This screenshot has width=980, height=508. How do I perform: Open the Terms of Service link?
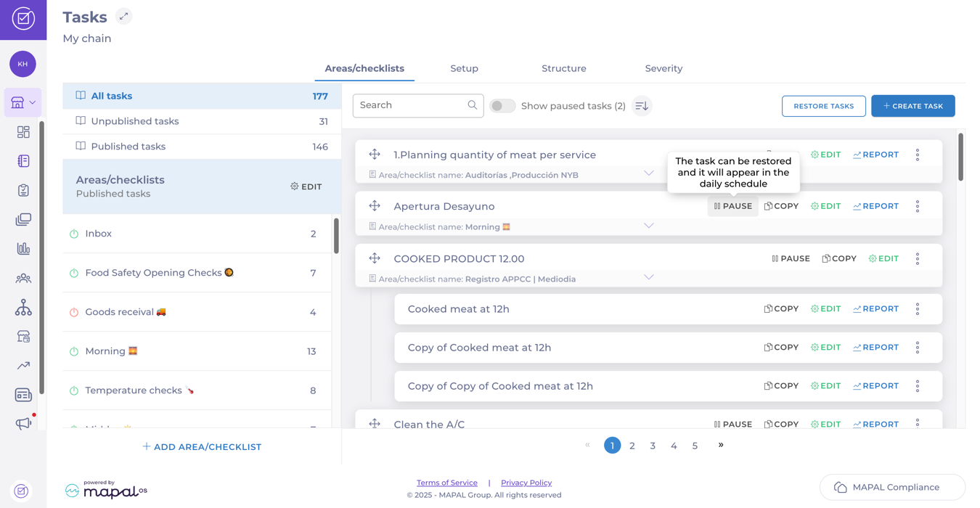click(x=447, y=483)
